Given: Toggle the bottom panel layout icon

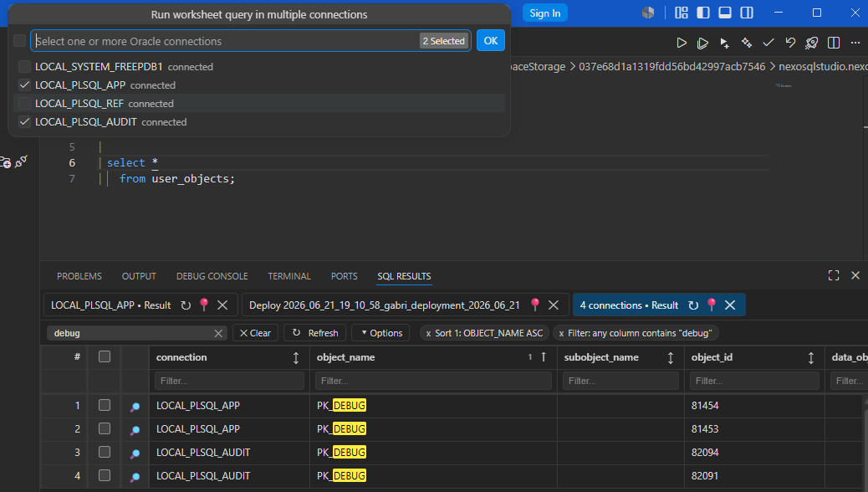Looking at the screenshot, I should (725, 13).
